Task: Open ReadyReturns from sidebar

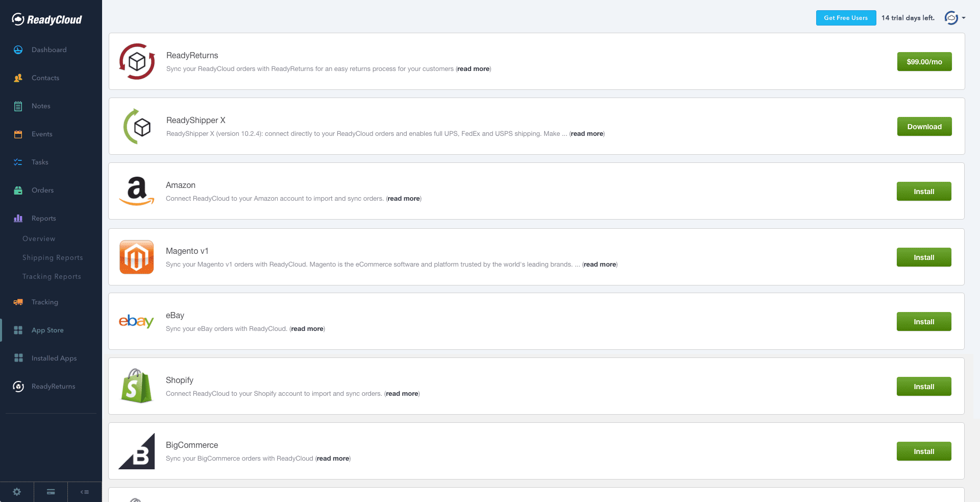Action: pos(53,386)
